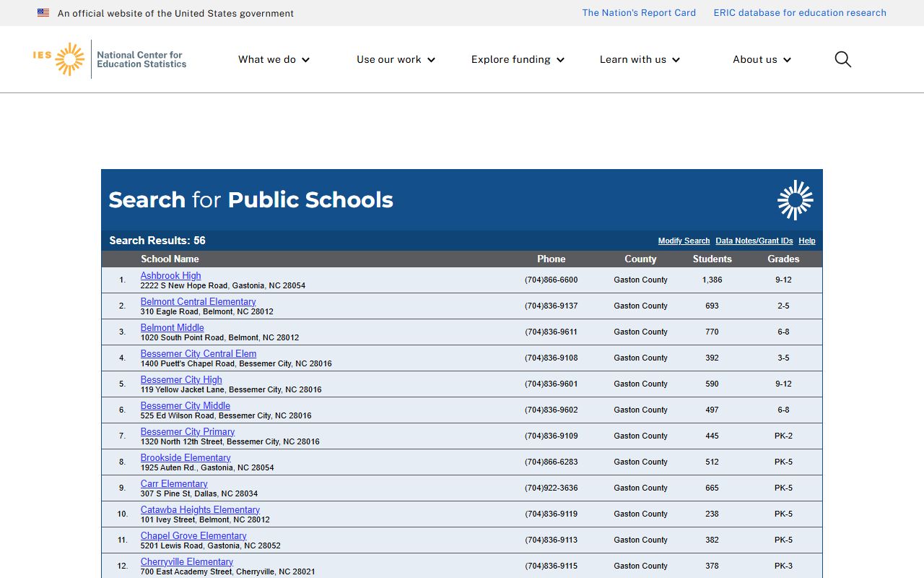924x578 pixels.
Task: Click the Search Results: 56 text
Action: click(157, 241)
